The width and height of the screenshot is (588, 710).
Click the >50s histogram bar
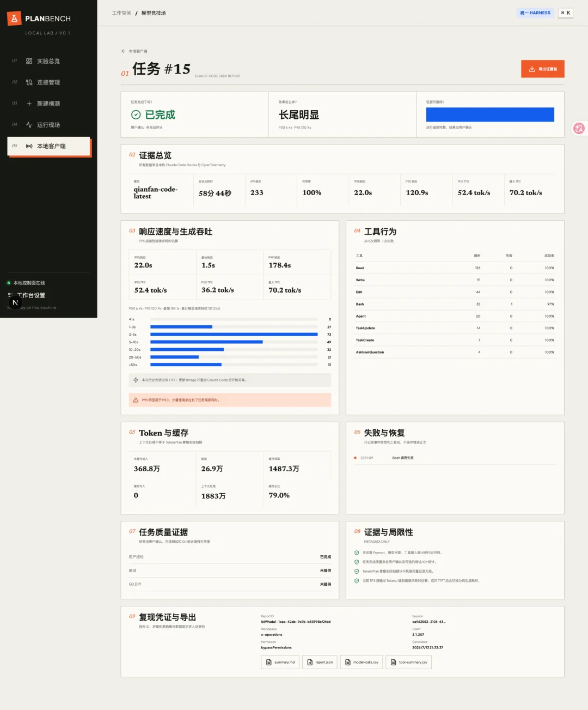click(x=186, y=365)
